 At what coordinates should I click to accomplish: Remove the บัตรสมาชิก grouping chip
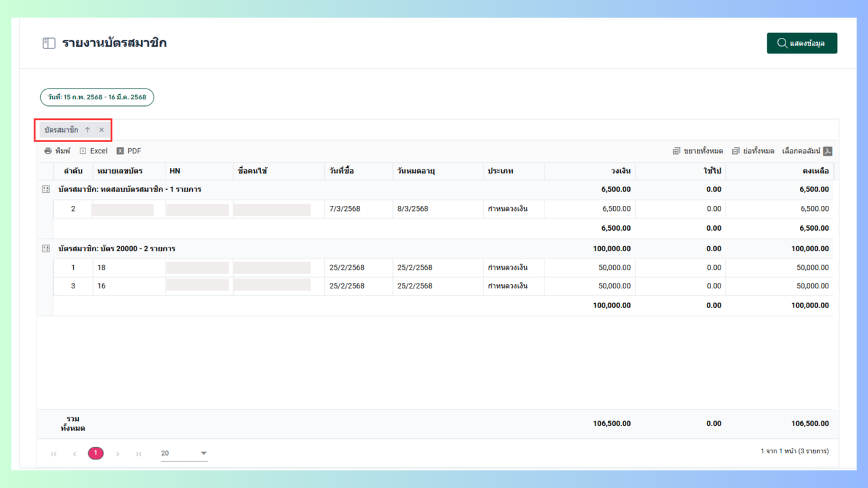pyautogui.click(x=102, y=130)
